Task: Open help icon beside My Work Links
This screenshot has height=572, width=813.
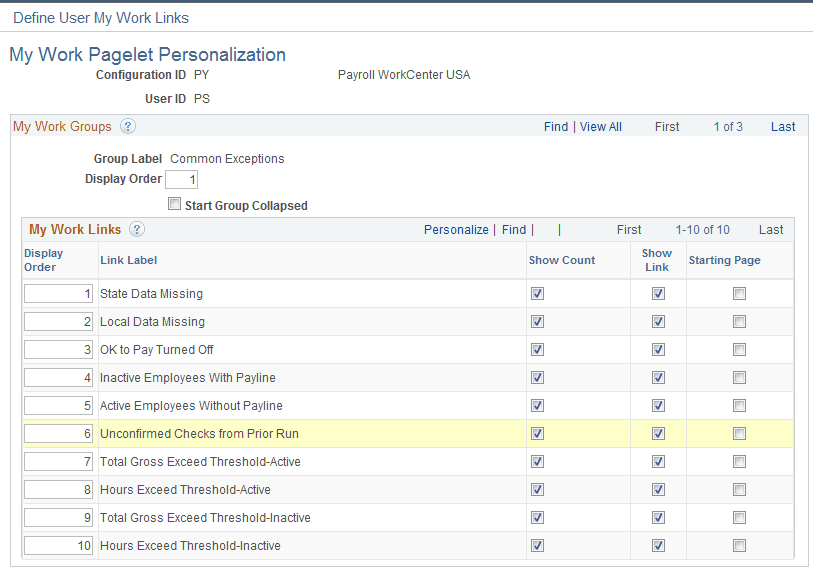Action: 137,229
